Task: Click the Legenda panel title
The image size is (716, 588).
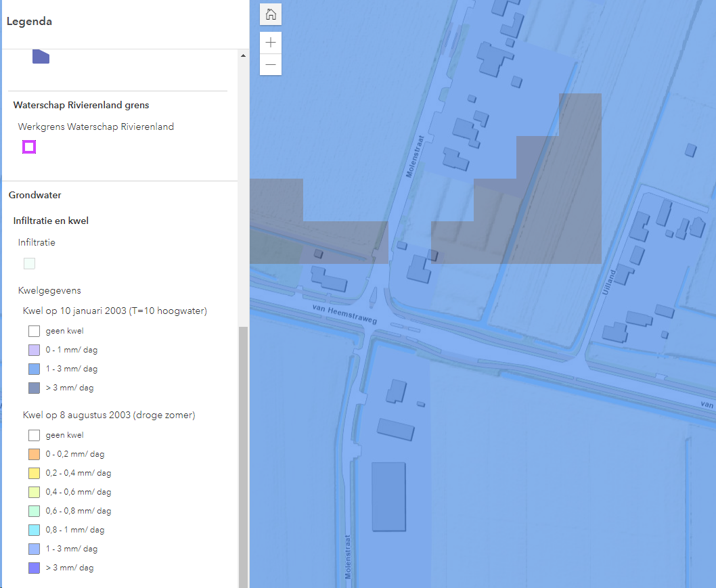Action: click(29, 22)
